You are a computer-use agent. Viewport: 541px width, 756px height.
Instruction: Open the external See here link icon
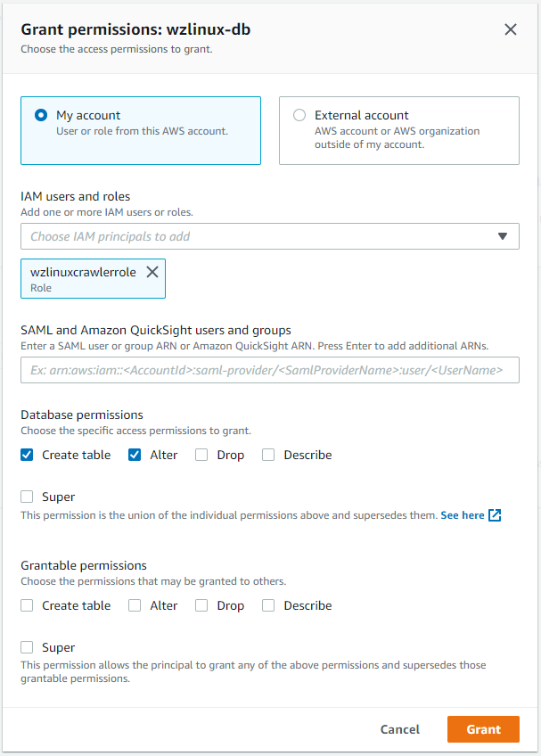pos(495,515)
